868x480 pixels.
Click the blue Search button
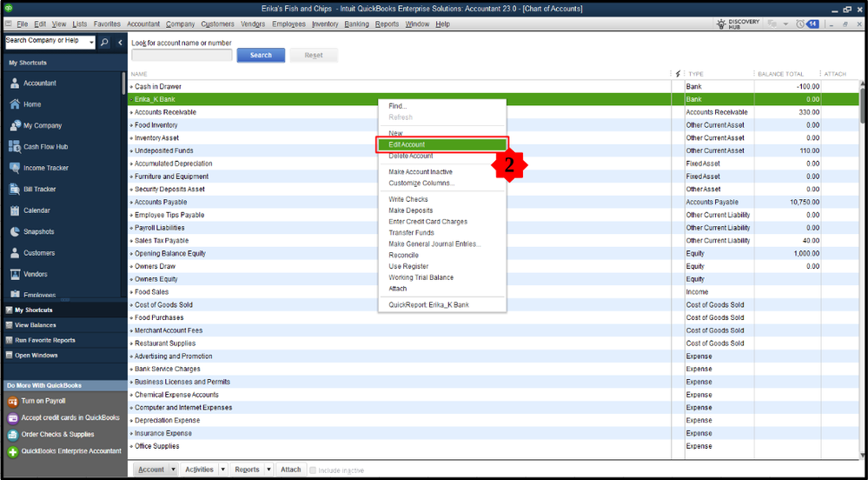click(261, 56)
